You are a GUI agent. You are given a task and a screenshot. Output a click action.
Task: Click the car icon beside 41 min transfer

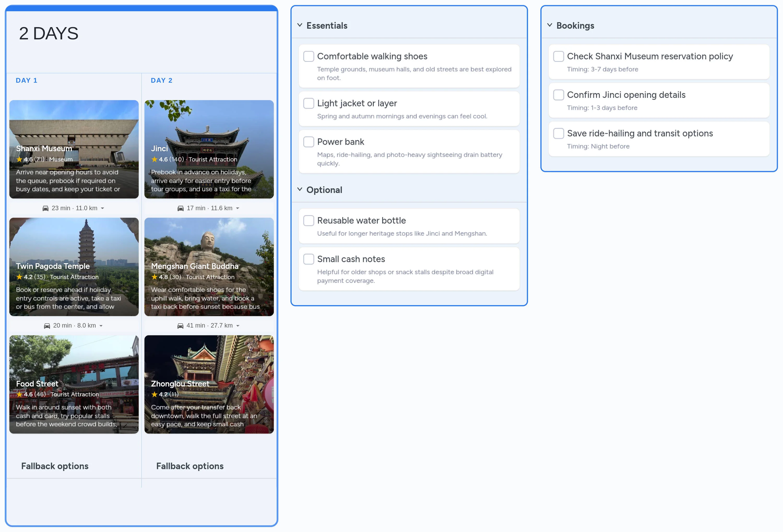pyautogui.click(x=181, y=326)
